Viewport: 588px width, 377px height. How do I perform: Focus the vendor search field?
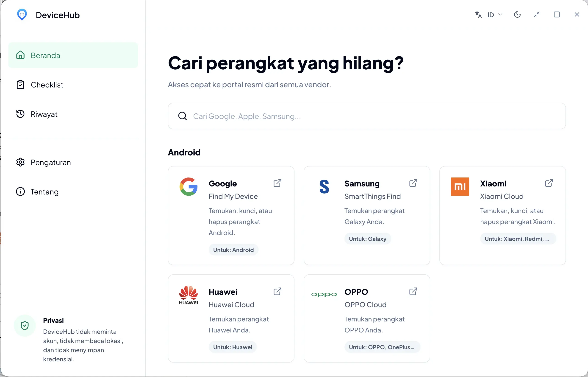[367, 116]
